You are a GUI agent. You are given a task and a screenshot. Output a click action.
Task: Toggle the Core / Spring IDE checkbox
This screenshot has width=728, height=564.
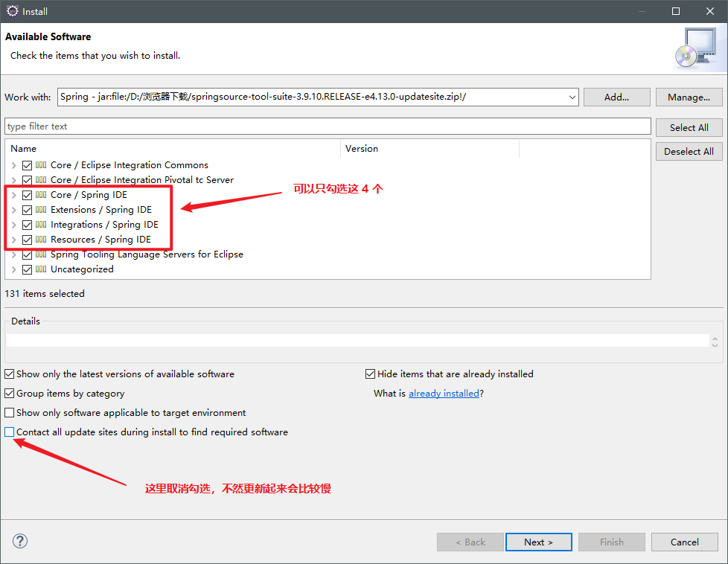27,195
